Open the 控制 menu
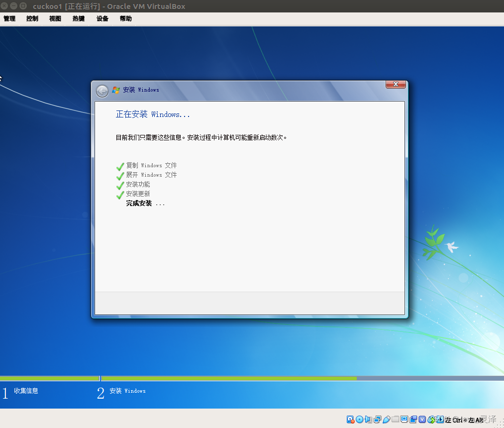The width and height of the screenshot is (504, 428). tap(32, 18)
